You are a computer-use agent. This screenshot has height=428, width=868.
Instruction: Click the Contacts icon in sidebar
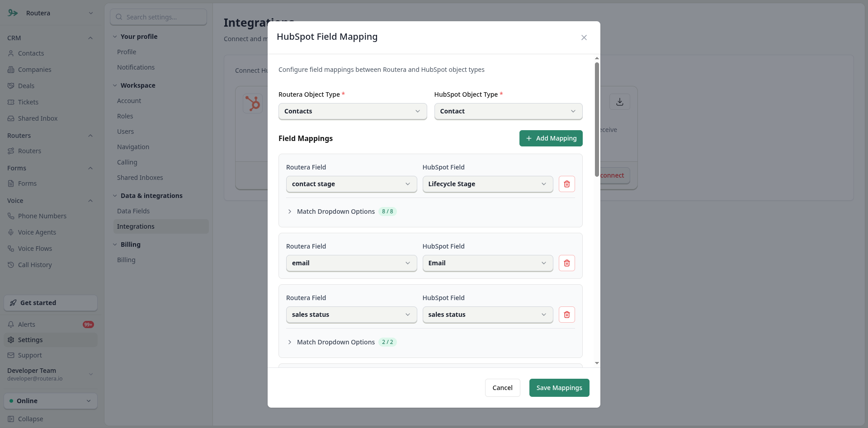coord(11,53)
